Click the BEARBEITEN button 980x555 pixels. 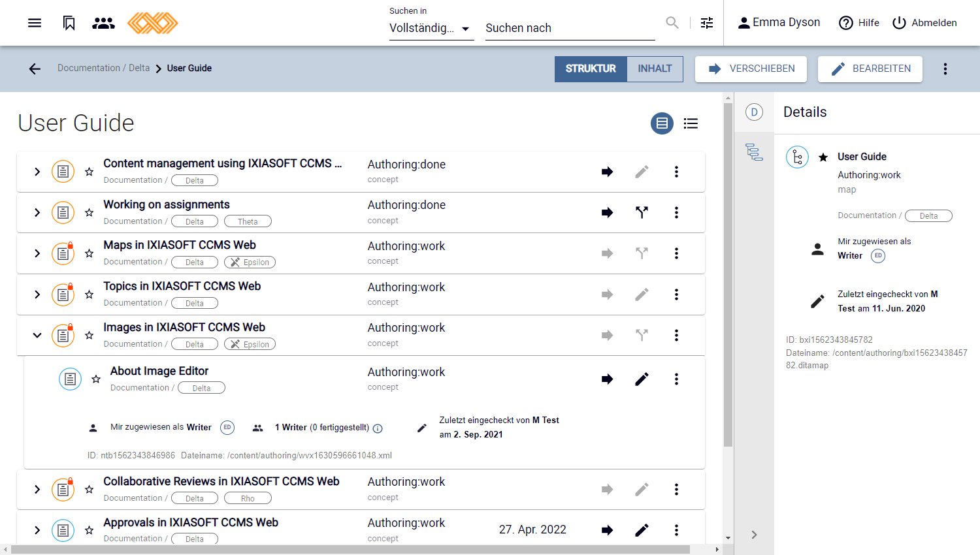tap(870, 69)
